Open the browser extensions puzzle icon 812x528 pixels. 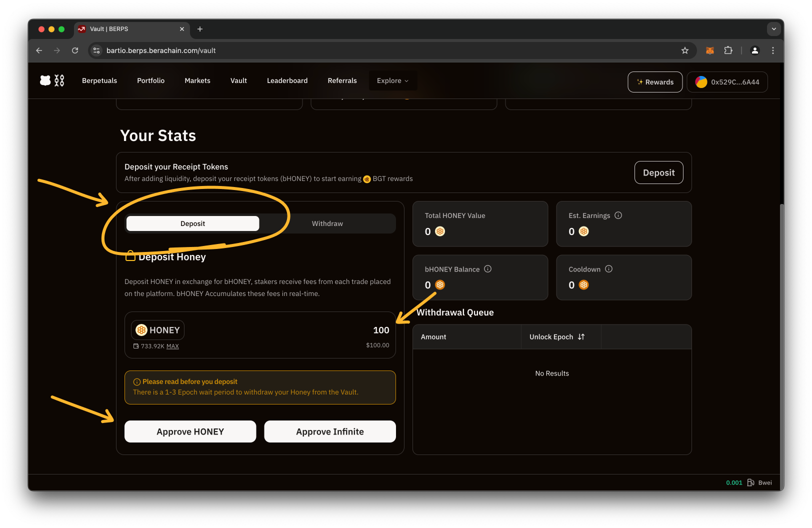[x=728, y=50]
